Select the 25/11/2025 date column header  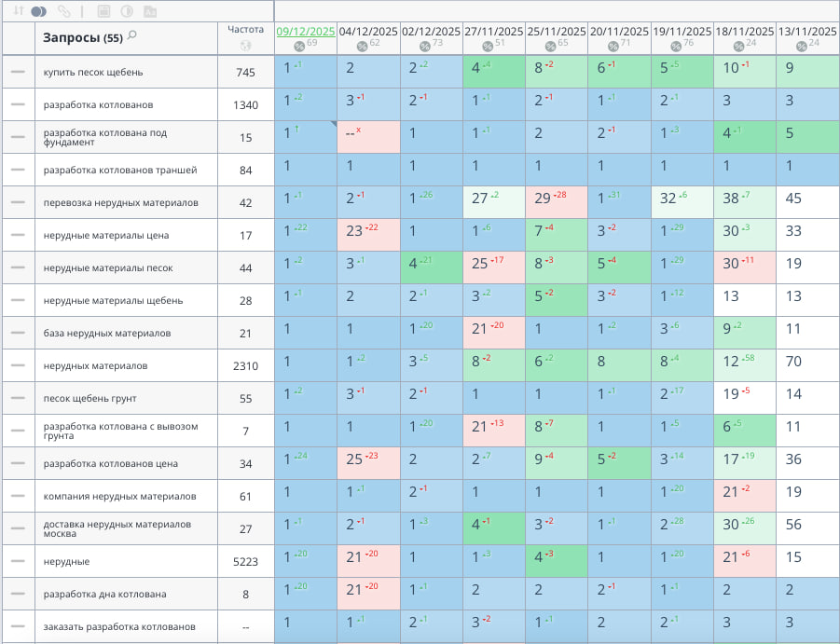(x=556, y=31)
